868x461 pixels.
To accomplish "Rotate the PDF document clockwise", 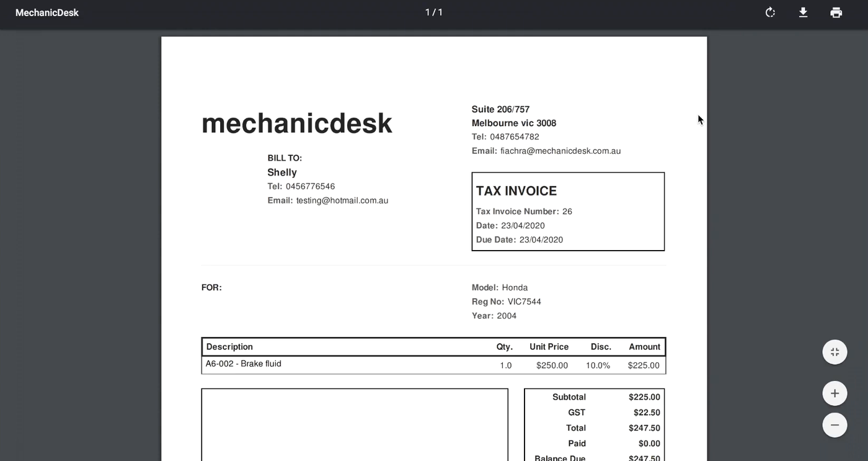I will tap(770, 12).
